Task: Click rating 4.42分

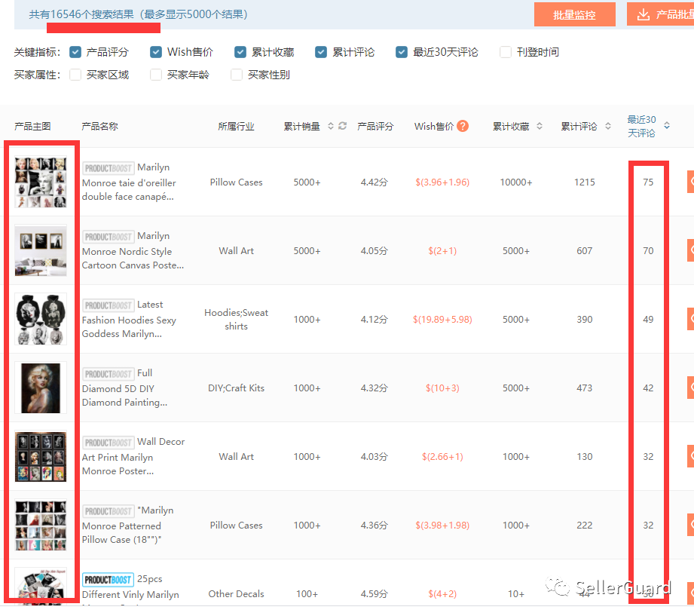Action: pos(374,182)
